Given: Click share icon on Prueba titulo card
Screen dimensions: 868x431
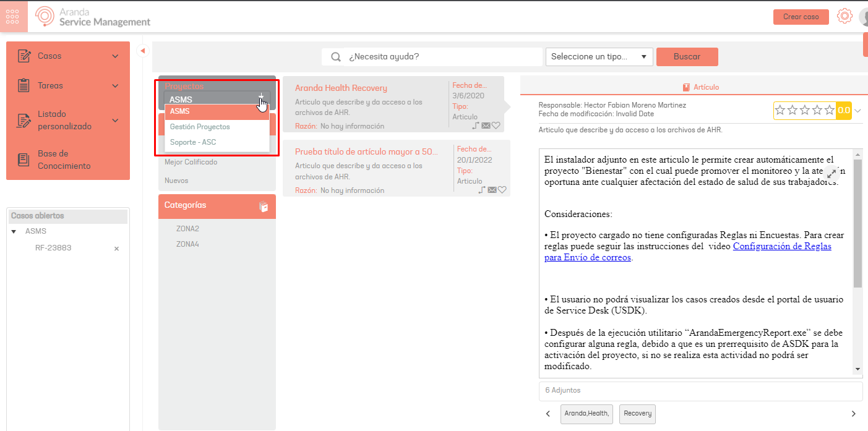Looking at the screenshot, I should 483,190.
